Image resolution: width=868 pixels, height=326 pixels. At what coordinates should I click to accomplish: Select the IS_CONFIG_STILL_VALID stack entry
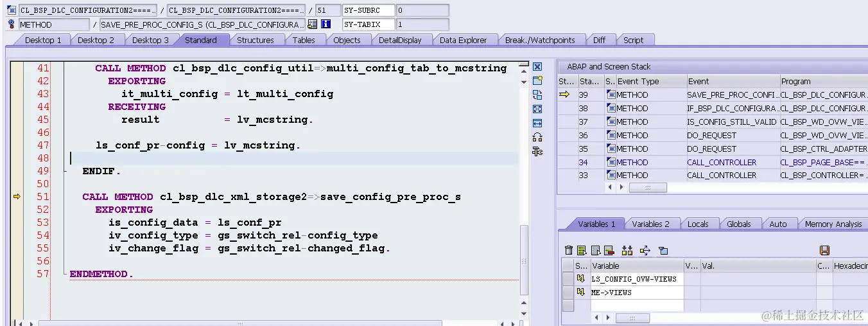tap(732, 122)
